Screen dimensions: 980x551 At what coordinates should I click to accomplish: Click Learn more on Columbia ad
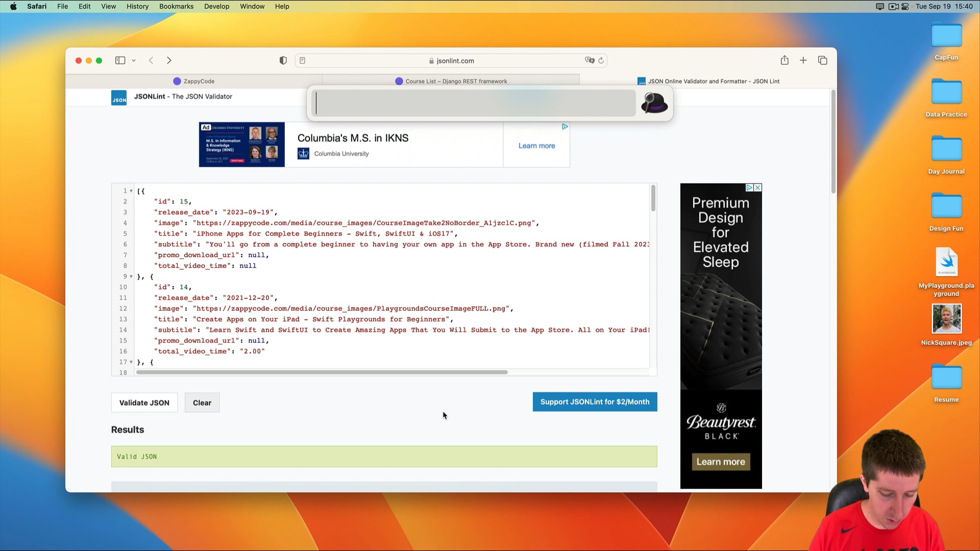(x=537, y=145)
